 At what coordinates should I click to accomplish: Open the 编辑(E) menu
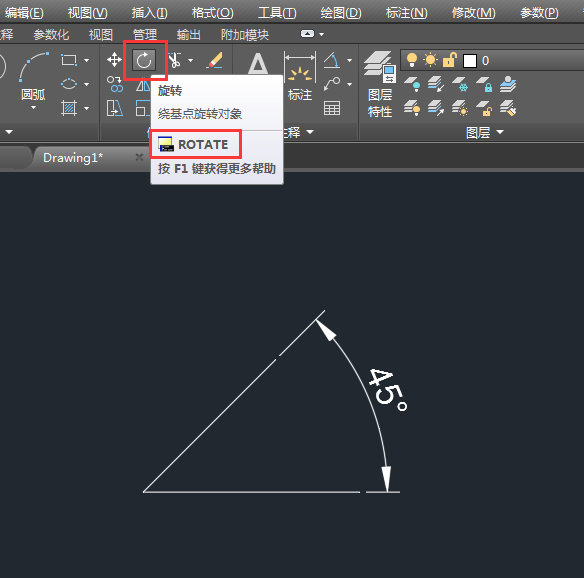point(24,13)
